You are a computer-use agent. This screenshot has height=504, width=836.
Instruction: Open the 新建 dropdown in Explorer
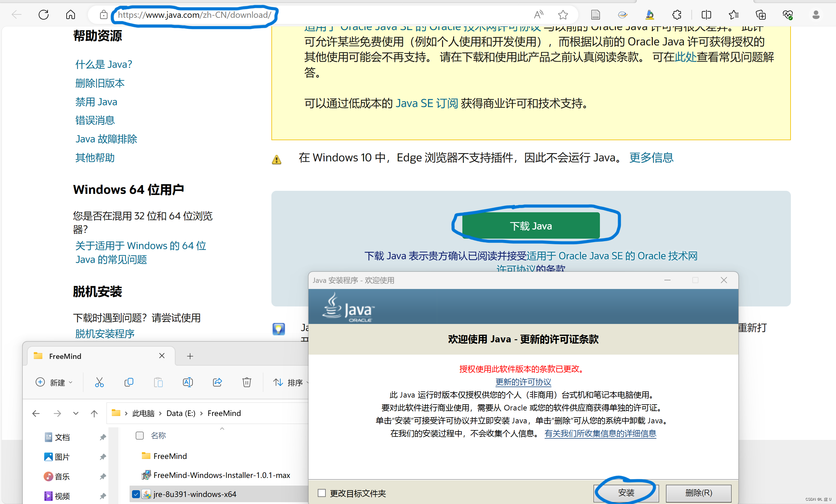click(54, 382)
